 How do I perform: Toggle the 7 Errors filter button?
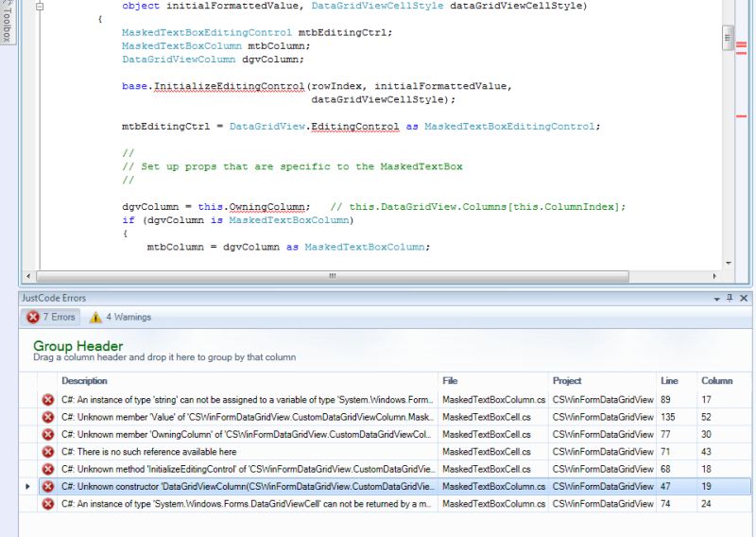point(51,317)
